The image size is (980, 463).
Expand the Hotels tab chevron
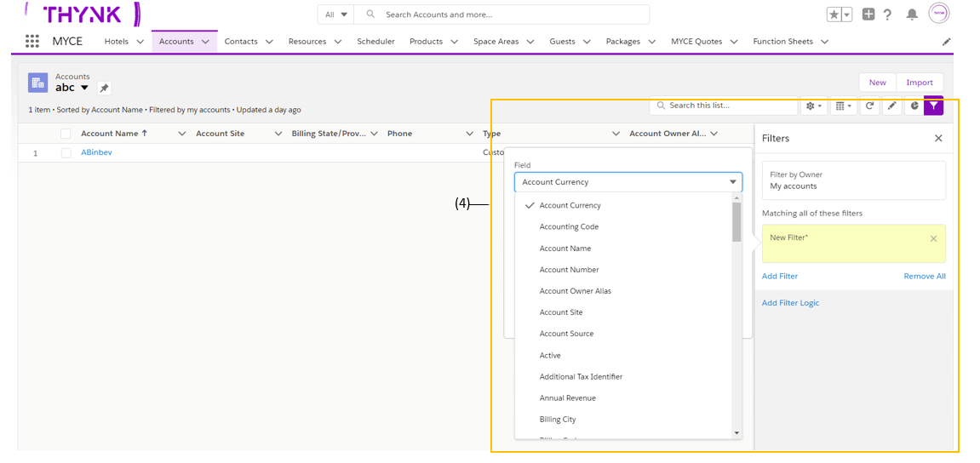pyautogui.click(x=140, y=42)
